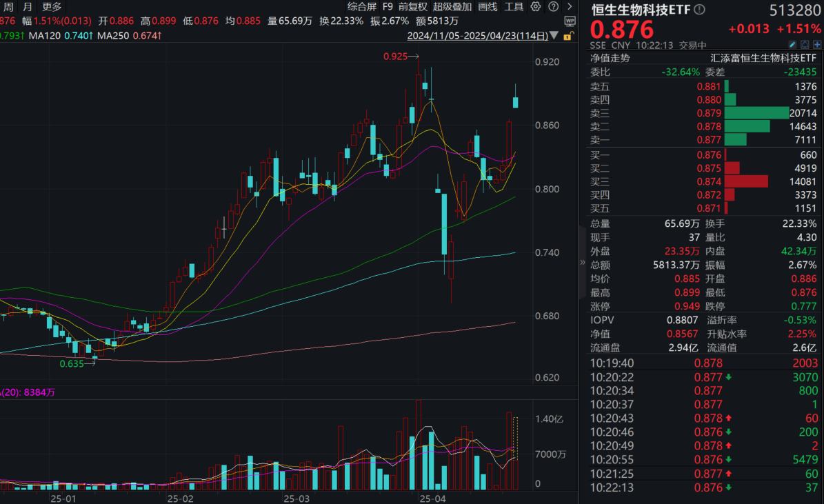Open the 工具 tools menu
The image size is (824, 504).
pyautogui.click(x=514, y=7)
